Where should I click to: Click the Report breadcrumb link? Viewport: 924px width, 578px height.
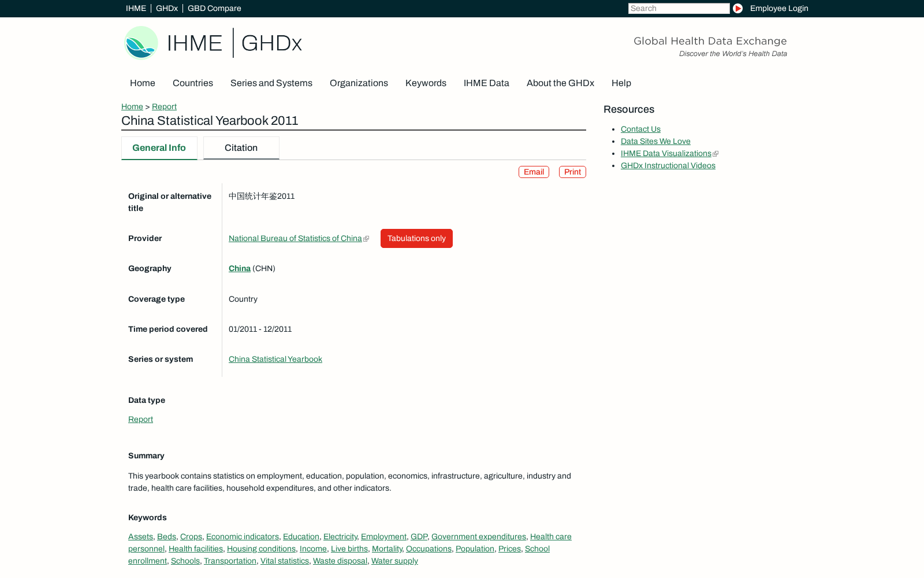pos(164,106)
